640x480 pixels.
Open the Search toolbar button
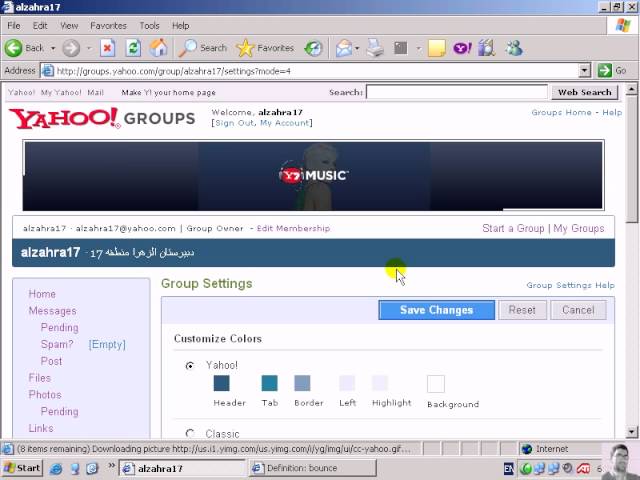point(203,48)
